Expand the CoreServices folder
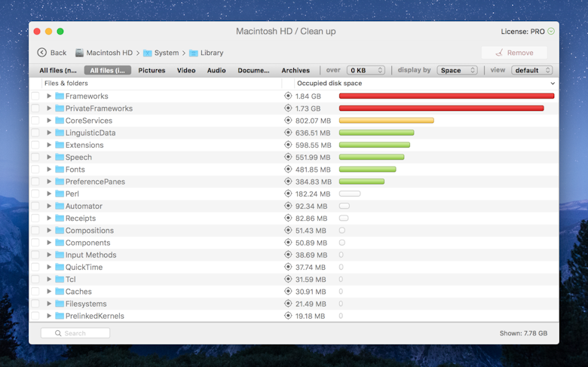Image resolution: width=588 pixels, height=367 pixels. (49, 121)
